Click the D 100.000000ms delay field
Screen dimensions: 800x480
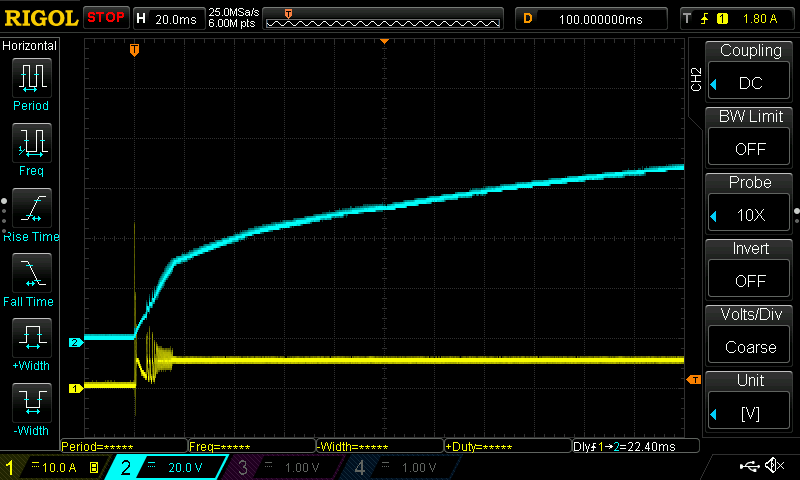coord(591,19)
